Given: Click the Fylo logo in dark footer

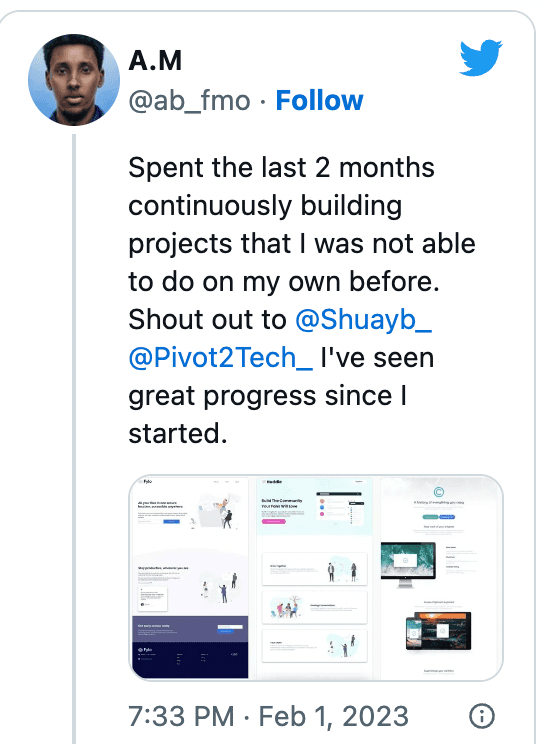Looking at the screenshot, I should pyautogui.click(x=145, y=649).
